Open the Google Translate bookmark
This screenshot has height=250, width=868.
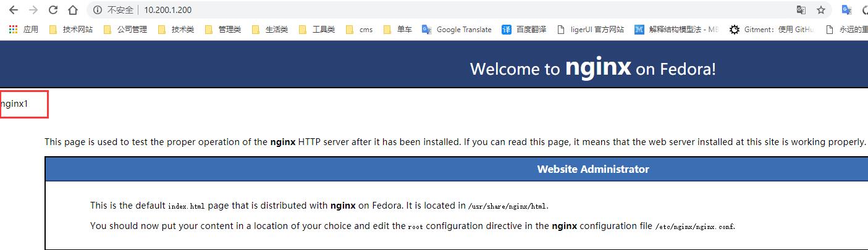coord(457,29)
